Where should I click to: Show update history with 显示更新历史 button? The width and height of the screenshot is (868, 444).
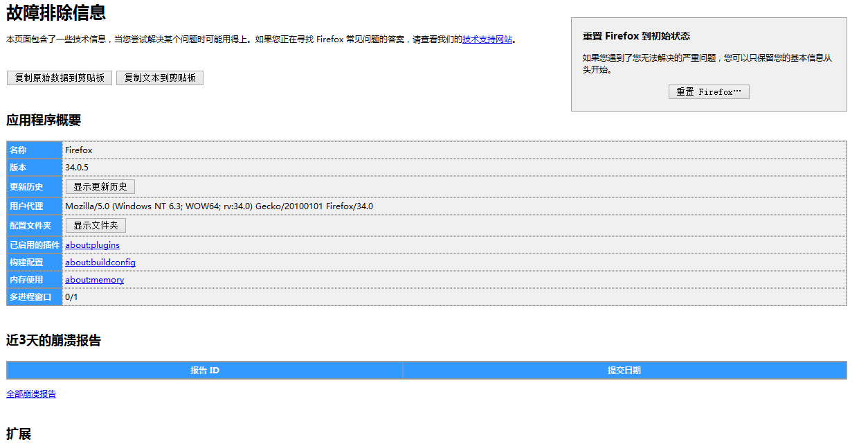[100, 187]
